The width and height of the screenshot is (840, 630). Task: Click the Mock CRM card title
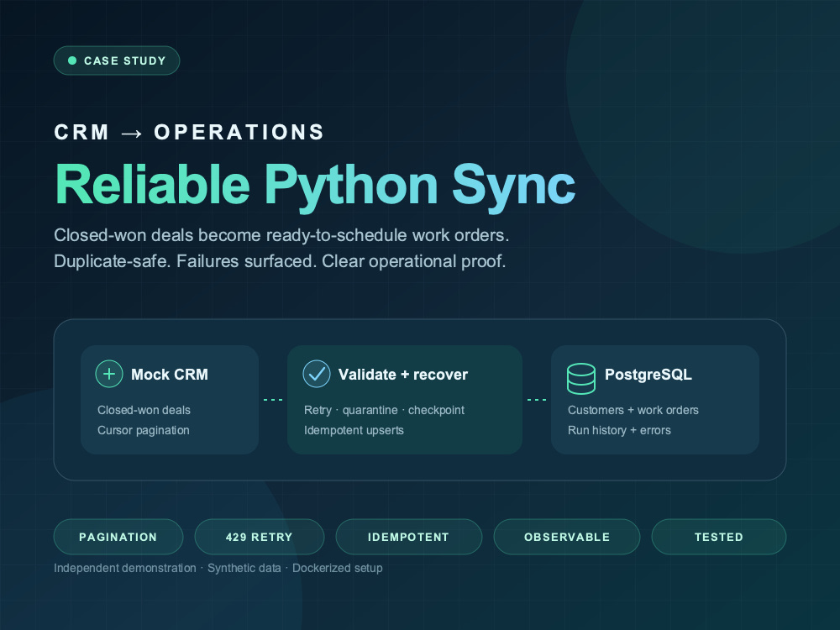pyautogui.click(x=170, y=375)
